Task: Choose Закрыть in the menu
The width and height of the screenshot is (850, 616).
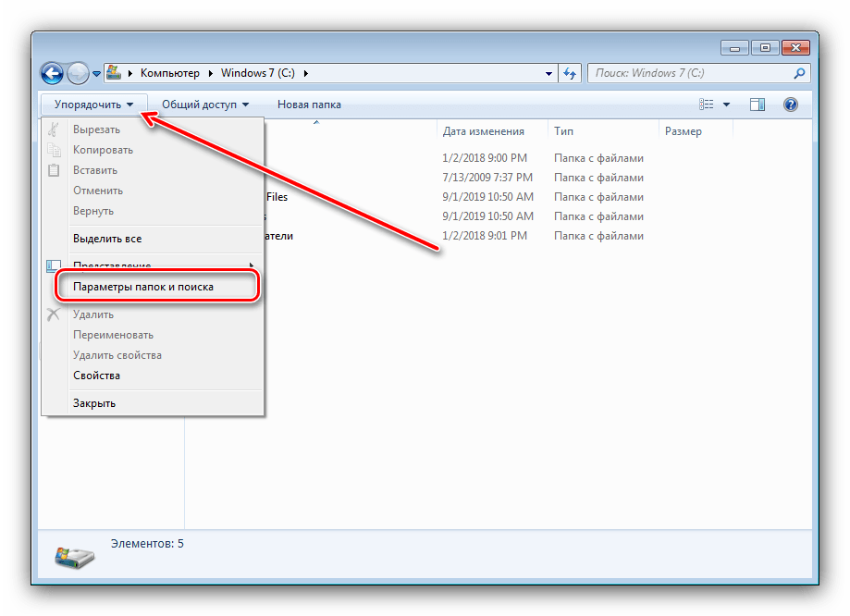Action: 153,403
